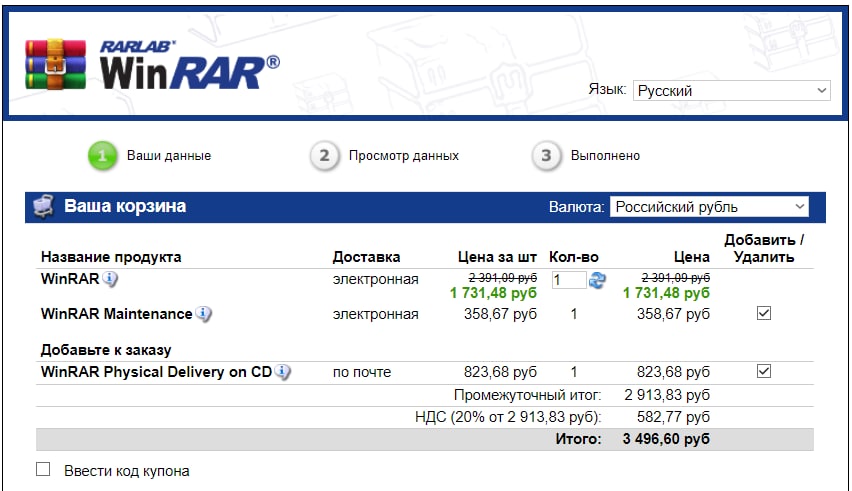This screenshot has height=491, width=852.
Task: Open the language dropdown 'Русский'
Action: [731, 90]
